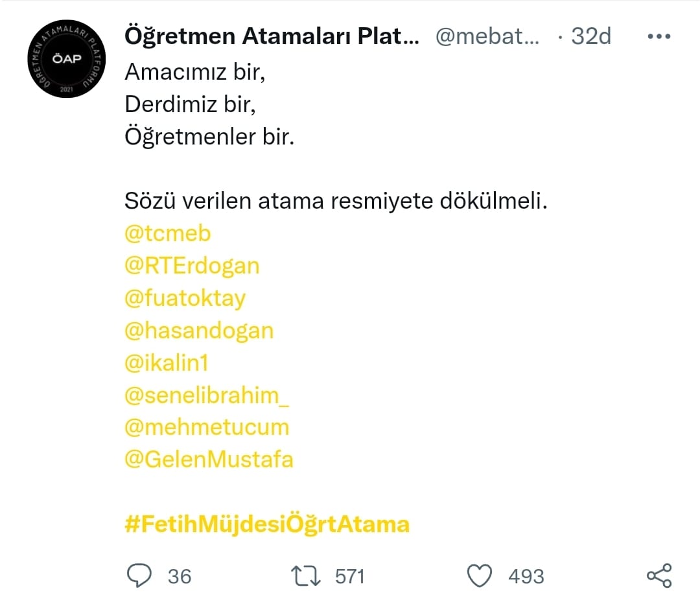Click the like count of 493
This screenshot has width=700, height=606.
point(526,576)
